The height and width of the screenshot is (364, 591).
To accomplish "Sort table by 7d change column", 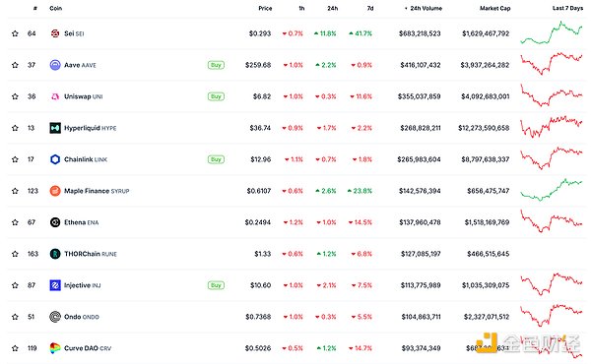I will point(370,8).
